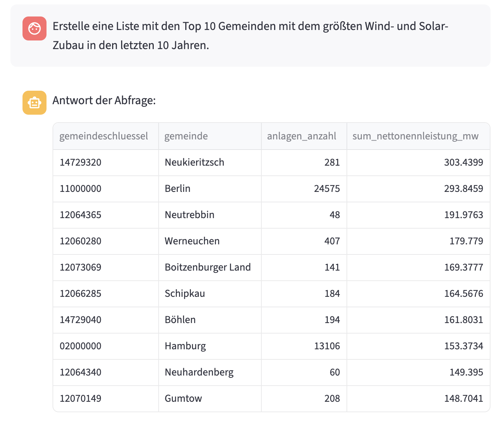The width and height of the screenshot is (504, 422).
Task: Select the Neukieritzsch cell
Action: coord(210,163)
